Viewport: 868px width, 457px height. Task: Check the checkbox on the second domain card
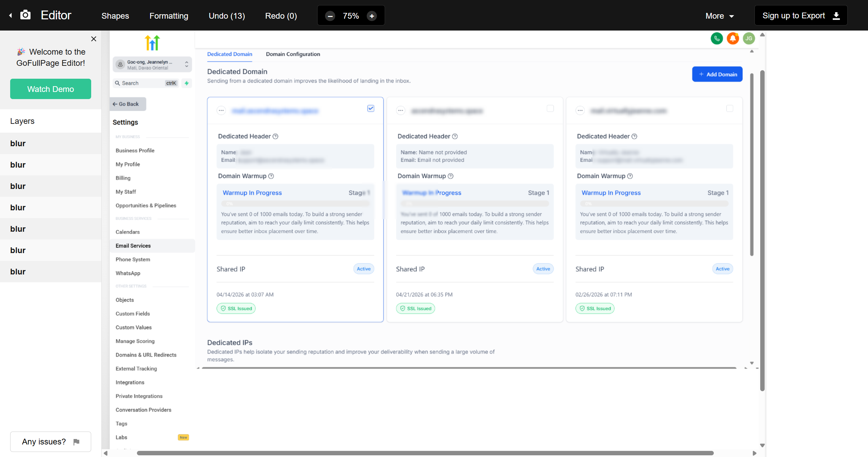550,108
